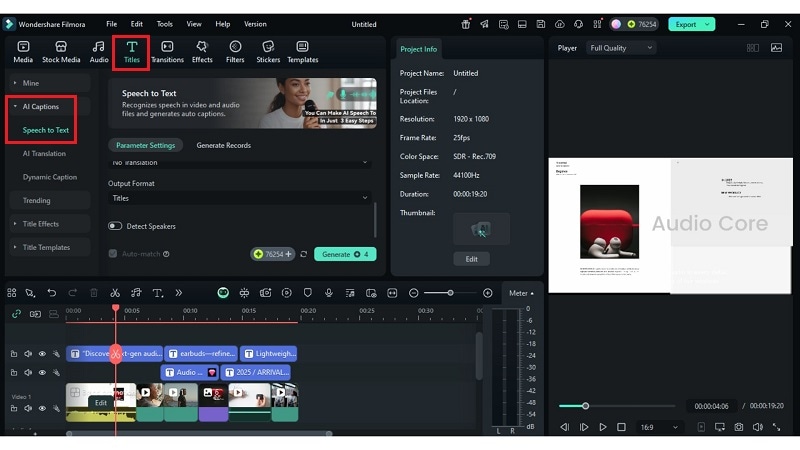Click the player volume speaker icon

pyautogui.click(x=758, y=427)
